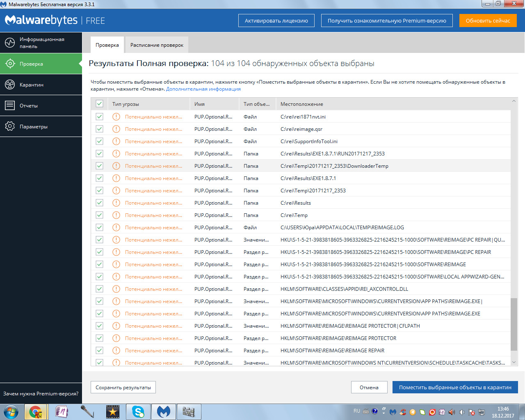Toggle the select-all checkbox in header
Viewport: 525px width, 420px height.
click(x=99, y=104)
